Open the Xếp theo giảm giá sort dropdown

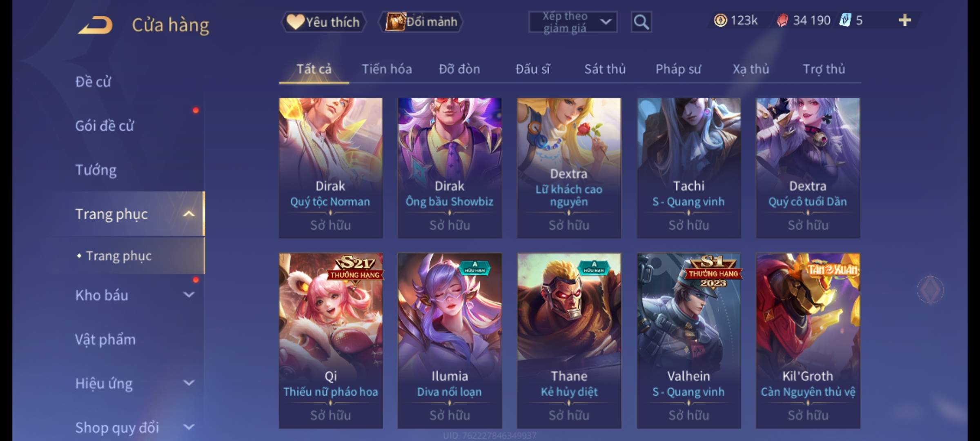click(572, 22)
